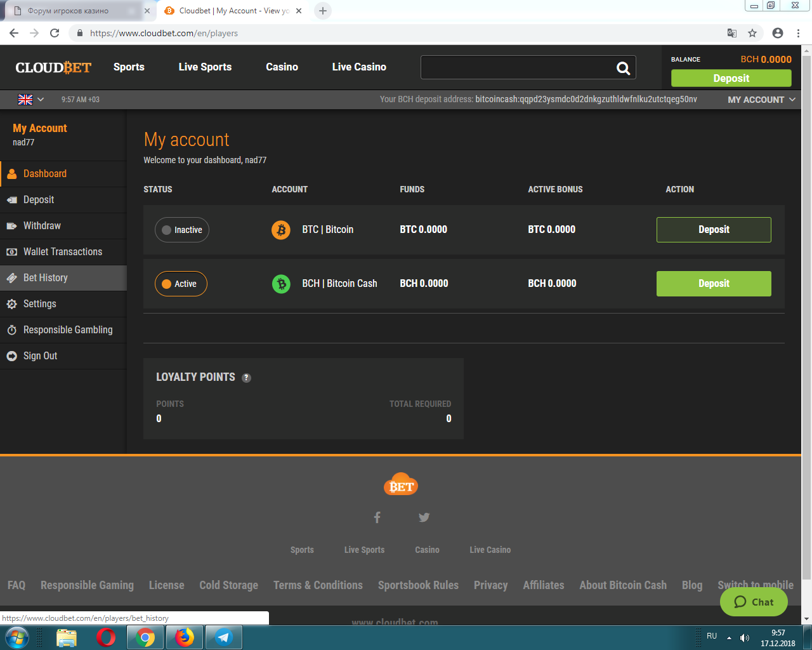Open Telegram from taskbar
This screenshot has height=650, width=812.
(x=224, y=637)
